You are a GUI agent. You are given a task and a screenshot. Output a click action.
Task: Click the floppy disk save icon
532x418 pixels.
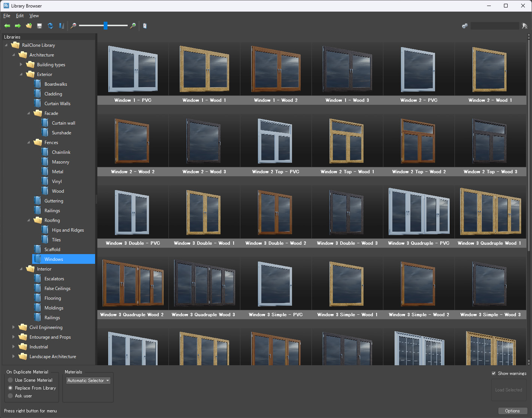point(39,26)
